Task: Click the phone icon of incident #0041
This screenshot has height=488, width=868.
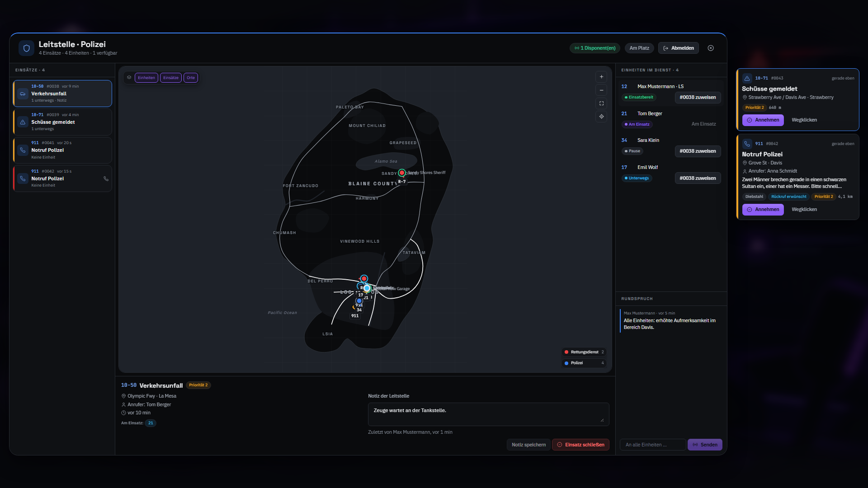Action: pyautogui.click(x=23, y=150)
